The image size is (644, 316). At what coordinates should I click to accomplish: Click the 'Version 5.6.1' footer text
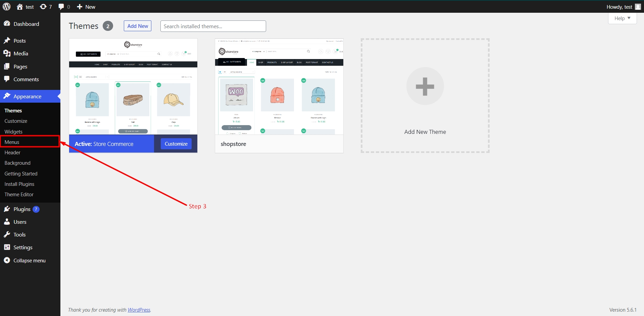pyautogui.click(x=623, y=310)
